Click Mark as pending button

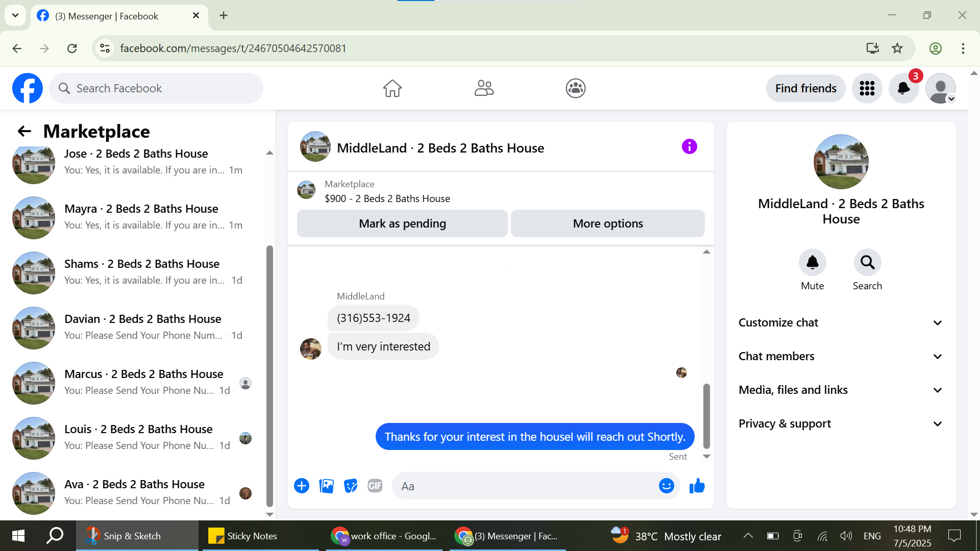(x=402, y=223)
